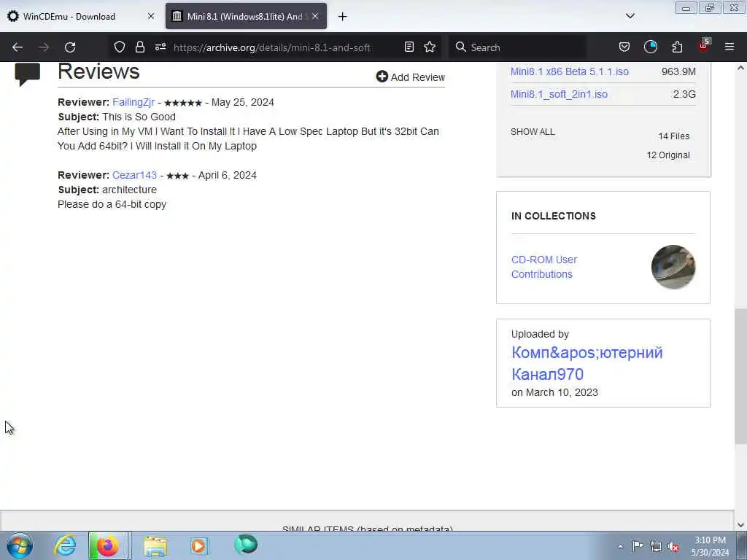The height and width of the screenshot is (560, 747).
Task: Click the 'This is So Good' subject
Action: tap(139, 117)
